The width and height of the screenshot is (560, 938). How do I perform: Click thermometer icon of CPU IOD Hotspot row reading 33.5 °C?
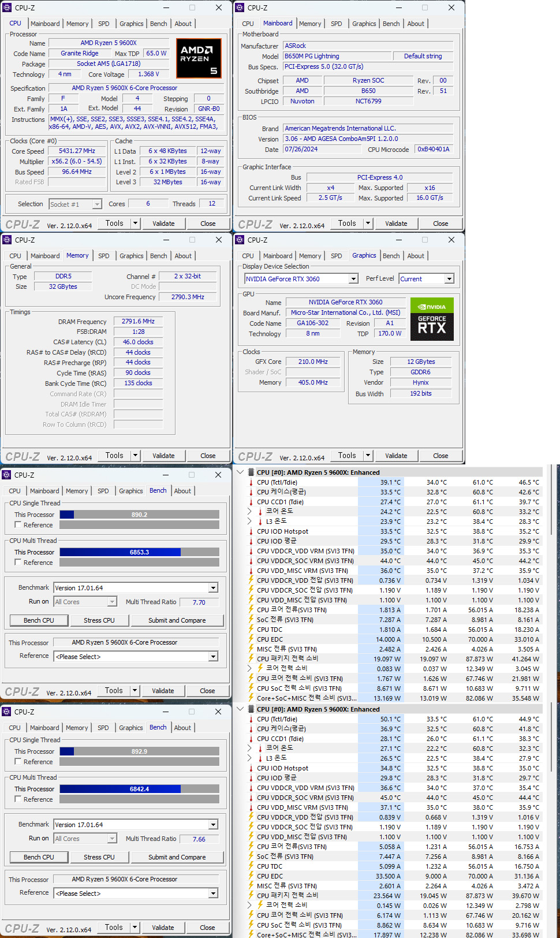point(251,531)
